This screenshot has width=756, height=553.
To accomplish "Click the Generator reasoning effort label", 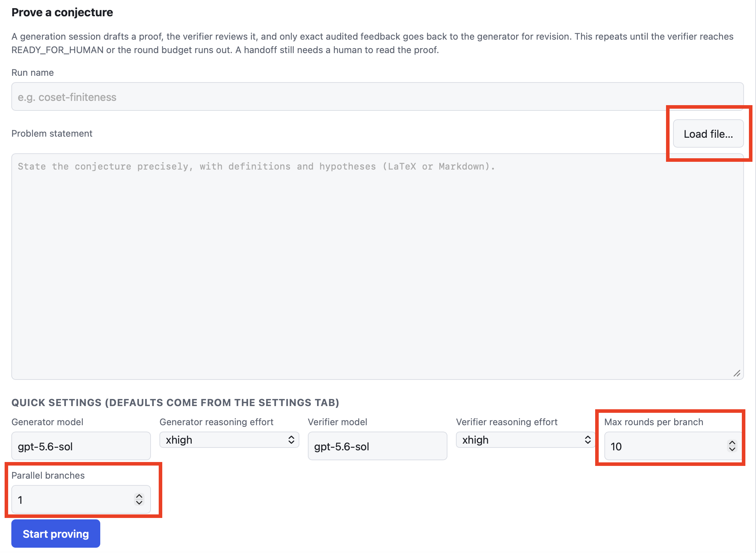I will [x=216, y=422].
